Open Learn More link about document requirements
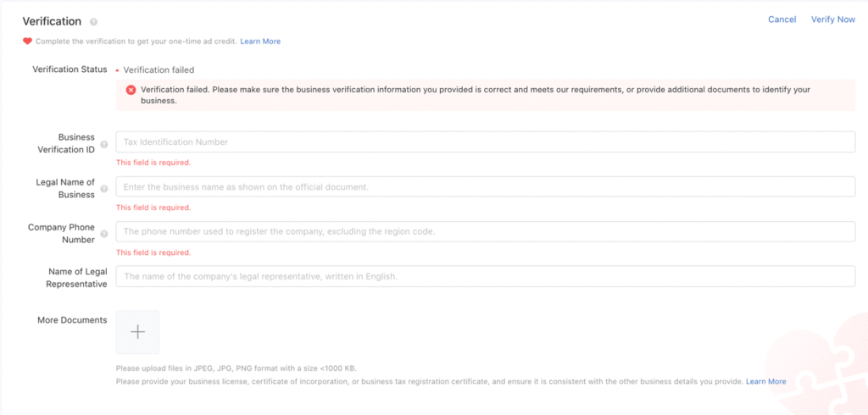The height and width of the screenshot is (415, 868). tap(765, 381)
